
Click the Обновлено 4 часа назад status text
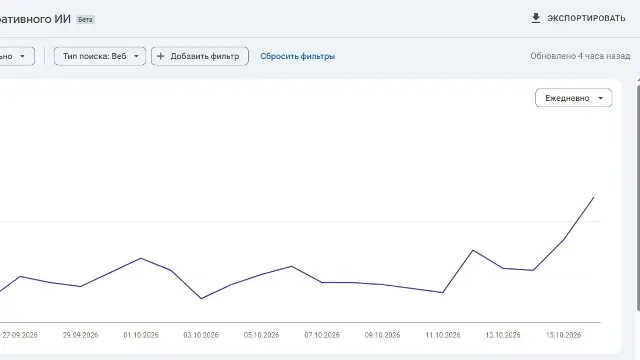coord(580,56)
